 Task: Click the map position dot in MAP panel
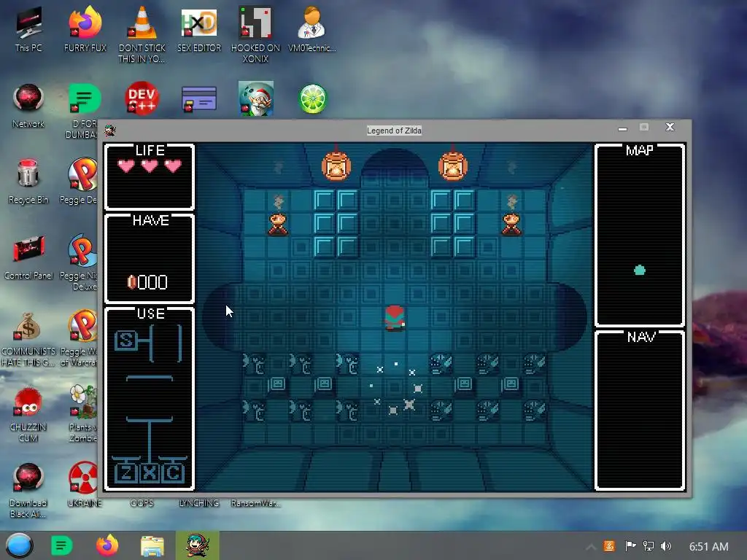[639, 271]
